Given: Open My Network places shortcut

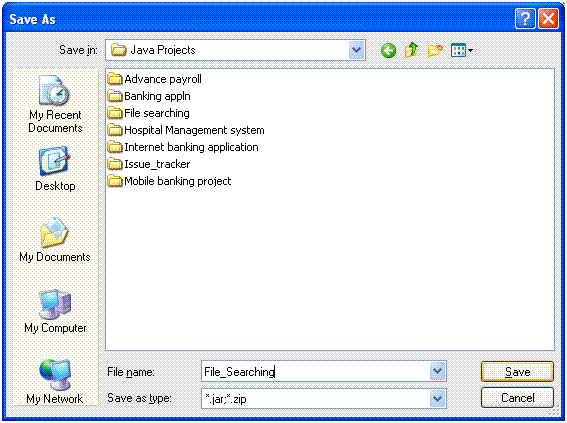Looking at the screenshot, I should [x=55, y=382].
